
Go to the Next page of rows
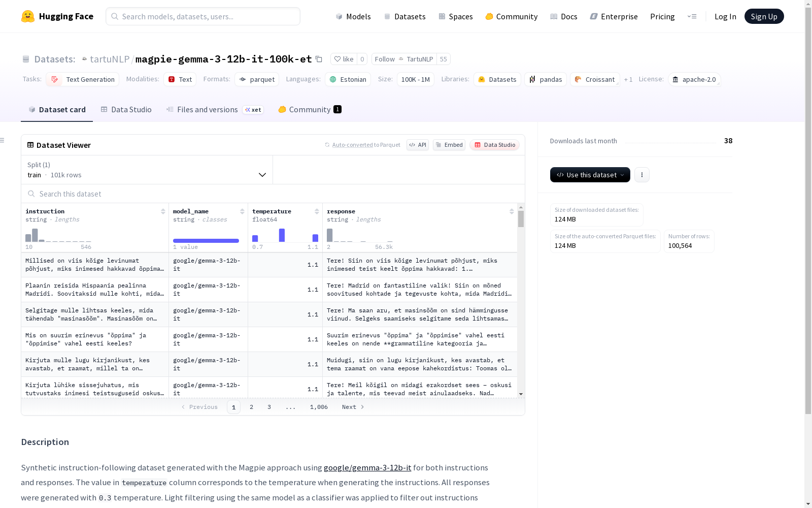353,407
